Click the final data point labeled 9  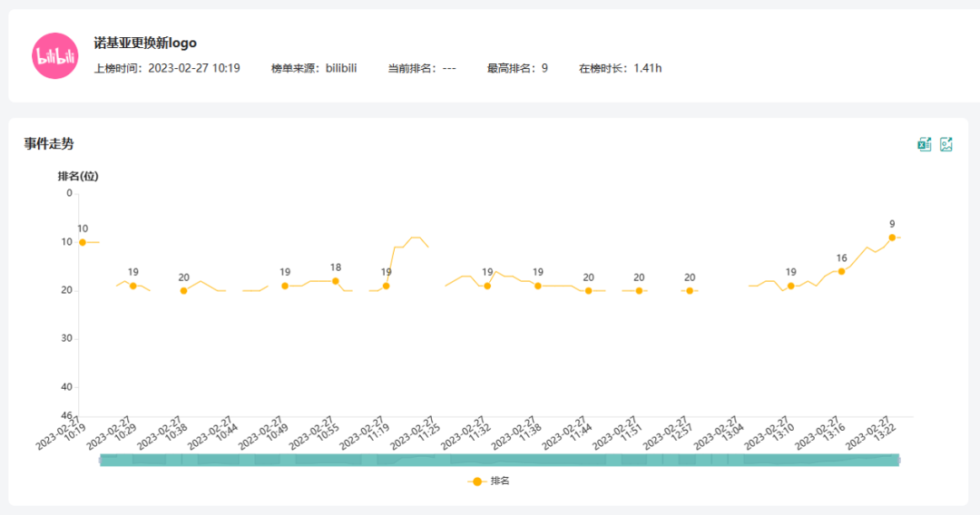[892, 238]
